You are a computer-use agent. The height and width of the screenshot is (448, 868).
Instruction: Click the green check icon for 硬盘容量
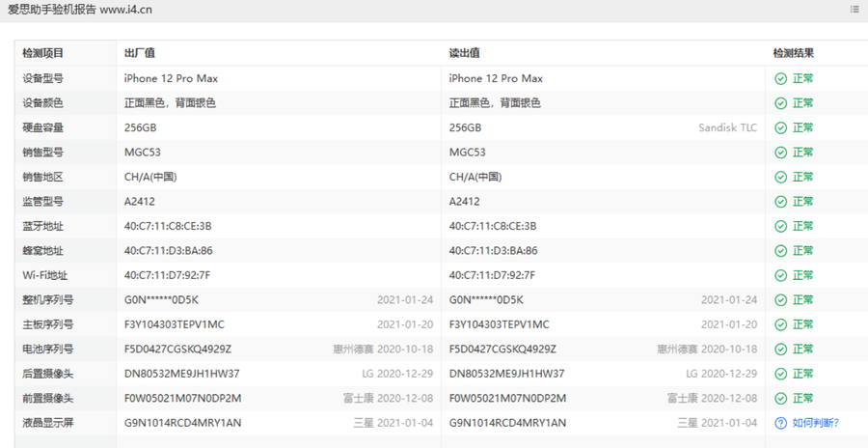click(780, 128)
